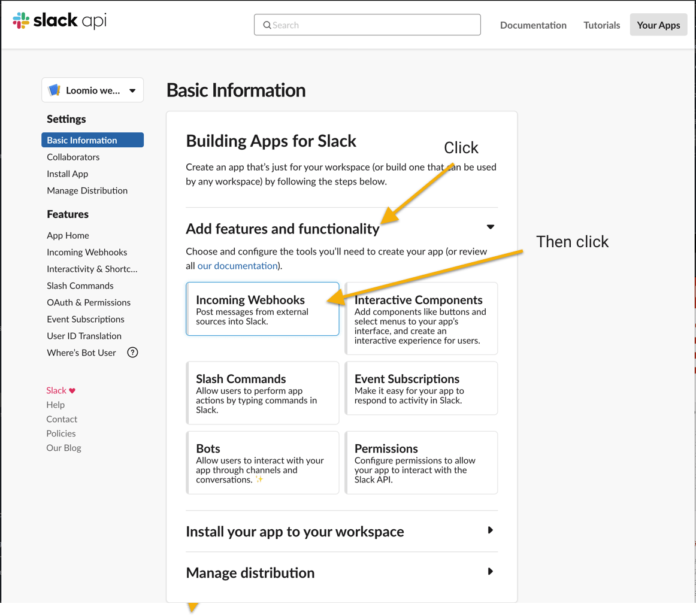Open Manage Distribution in sidebar
Screen dimensions: 696x616
coord(87,191)
